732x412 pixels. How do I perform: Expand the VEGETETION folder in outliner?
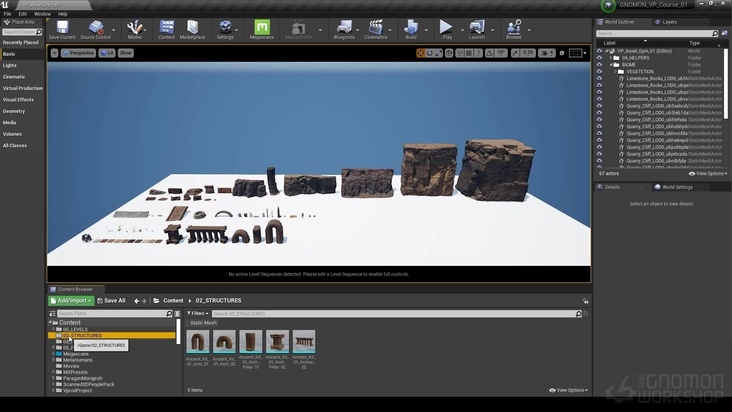click(x=615, y=72)
